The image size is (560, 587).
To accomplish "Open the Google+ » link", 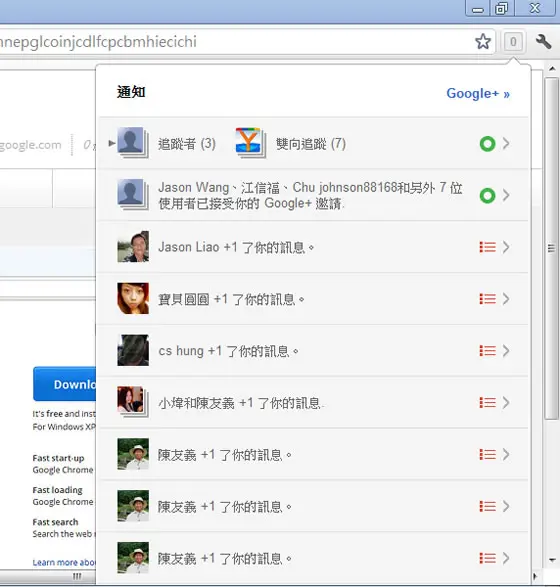I will pyautogui.click(x=478, y=93).
